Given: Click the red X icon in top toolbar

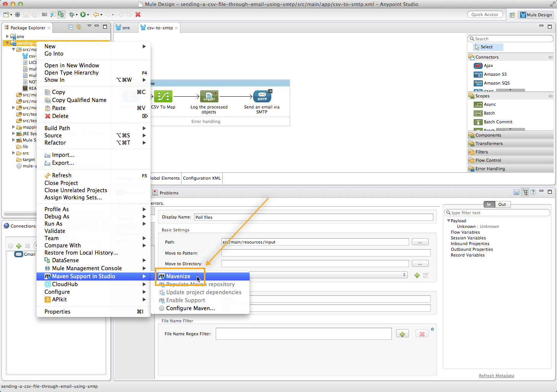Looking at the screenshot, I should [x=138, y=14].
